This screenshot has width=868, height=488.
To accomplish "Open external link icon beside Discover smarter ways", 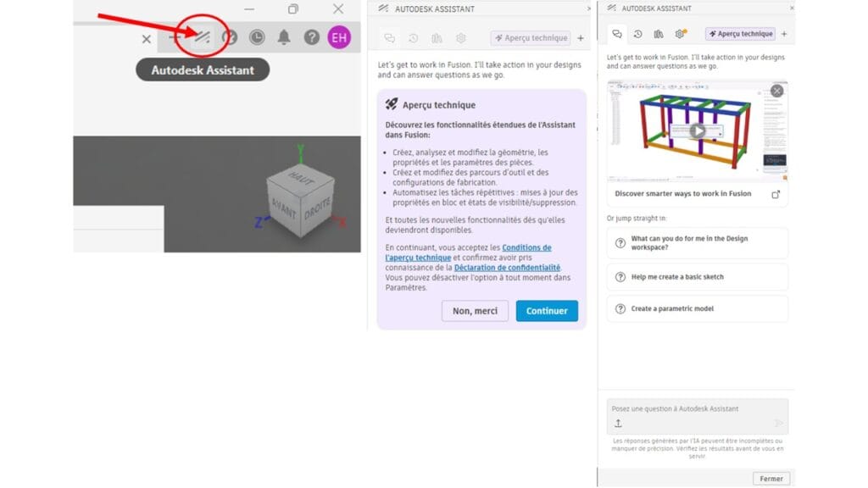I will pyautogui.click(x=776, y=194).
